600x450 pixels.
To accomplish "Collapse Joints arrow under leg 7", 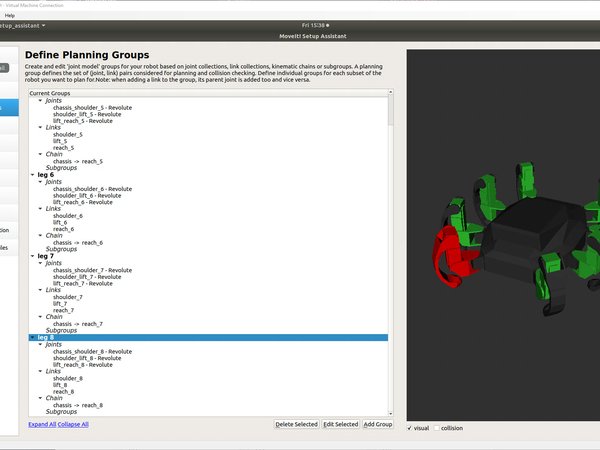I will tap(41, 263).
